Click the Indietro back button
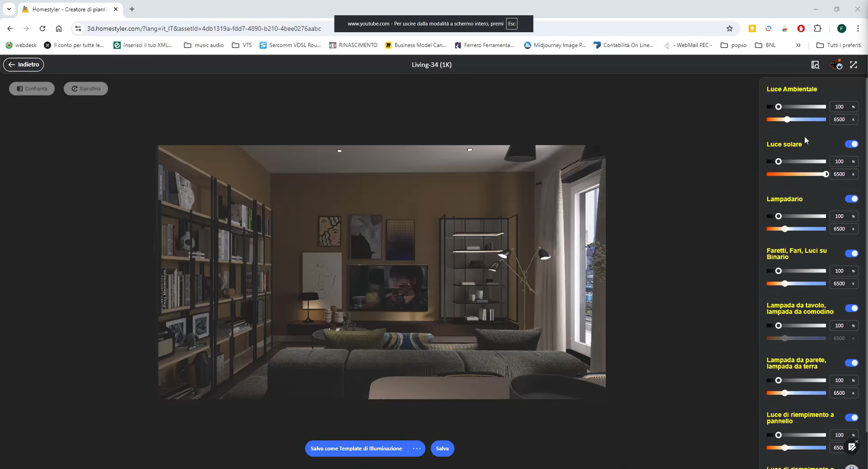The width and height of the screenshot is (868, 469). click(23, 64)
